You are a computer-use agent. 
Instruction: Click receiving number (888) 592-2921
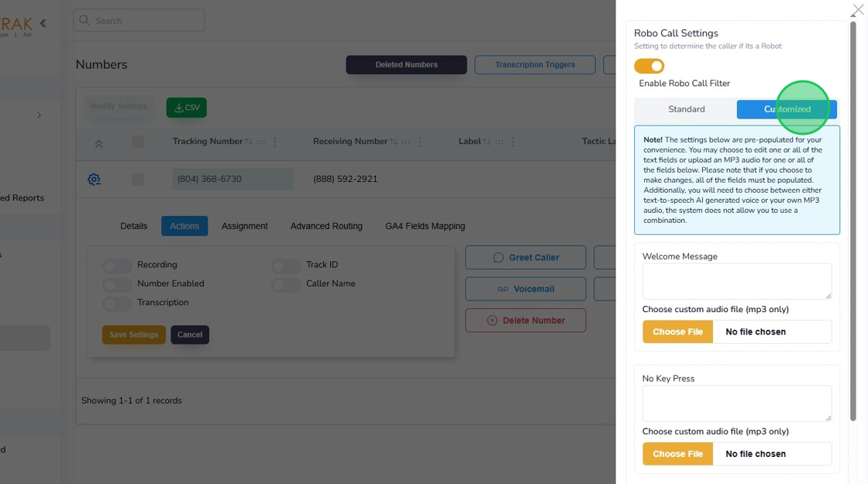346,179
